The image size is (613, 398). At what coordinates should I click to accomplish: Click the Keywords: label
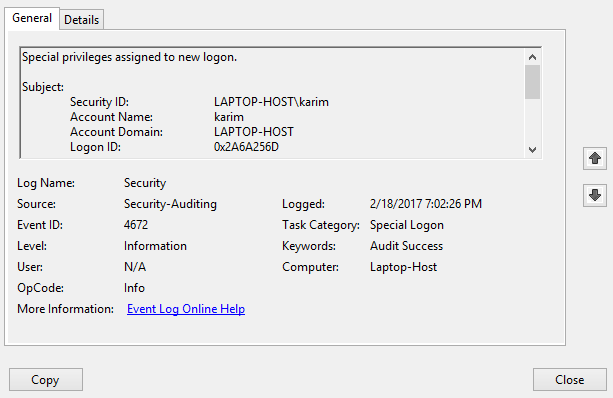pos(309,246)
